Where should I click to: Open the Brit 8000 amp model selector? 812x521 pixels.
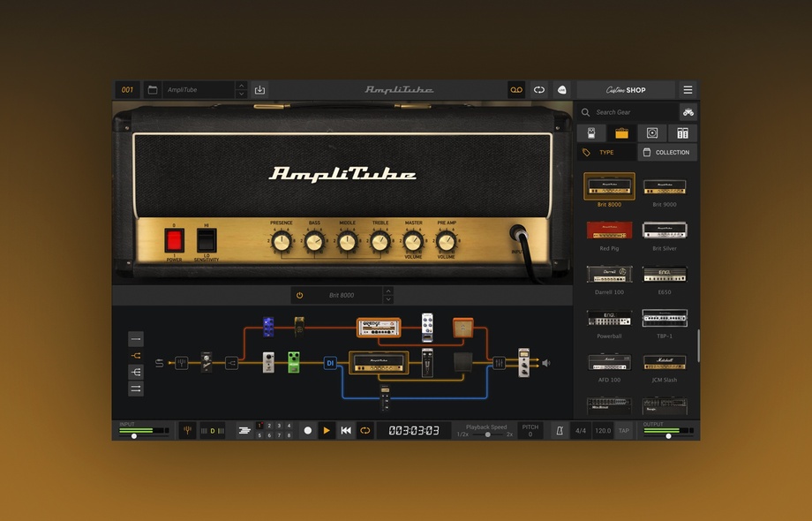(x=342, y=295)
